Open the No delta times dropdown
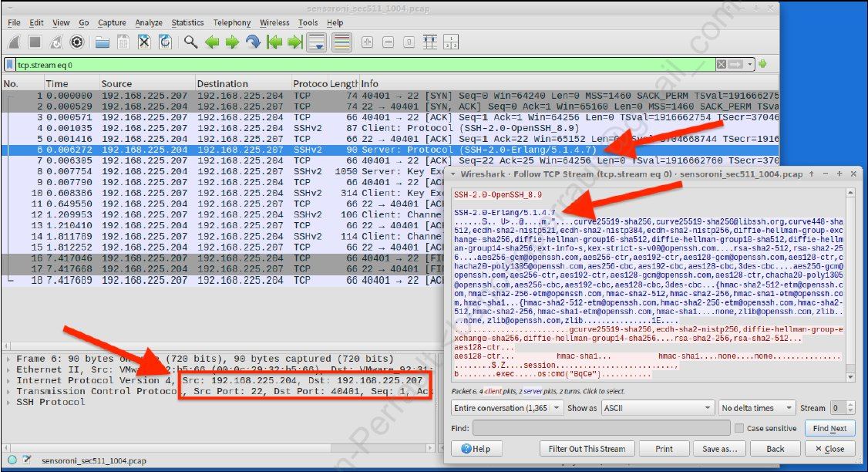The height and width of the screenshot is (472, 868). [757, 408]
